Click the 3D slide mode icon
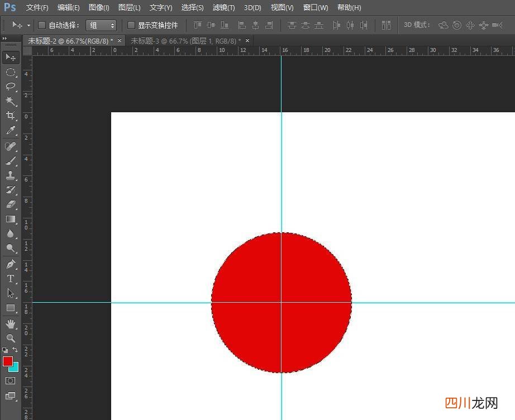The image size is (515, 420). point(484,25)
